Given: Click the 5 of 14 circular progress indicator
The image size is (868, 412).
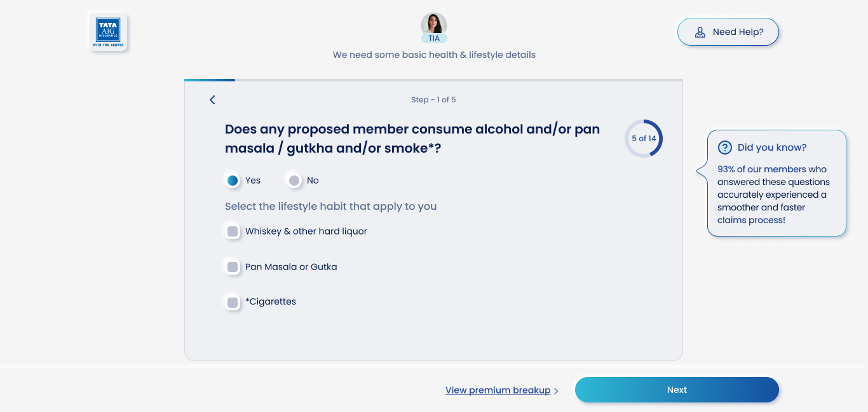Looking at the screenshot, I should point(643,139).
